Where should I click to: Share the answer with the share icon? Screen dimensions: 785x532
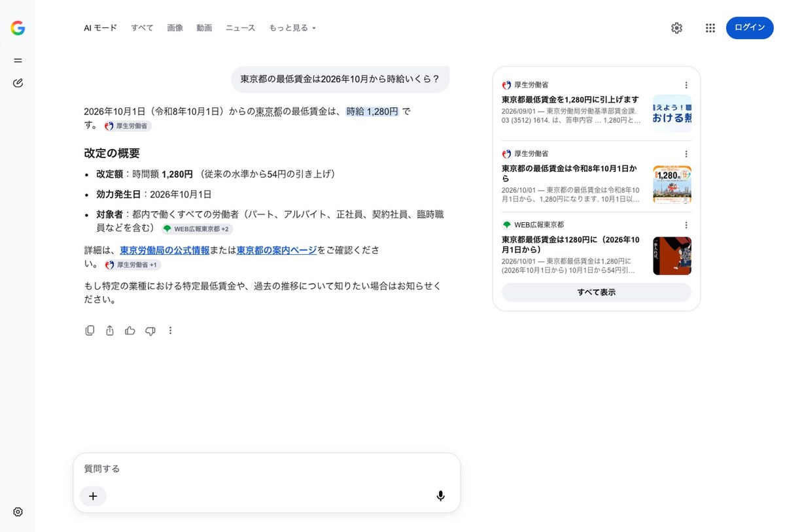110,331
